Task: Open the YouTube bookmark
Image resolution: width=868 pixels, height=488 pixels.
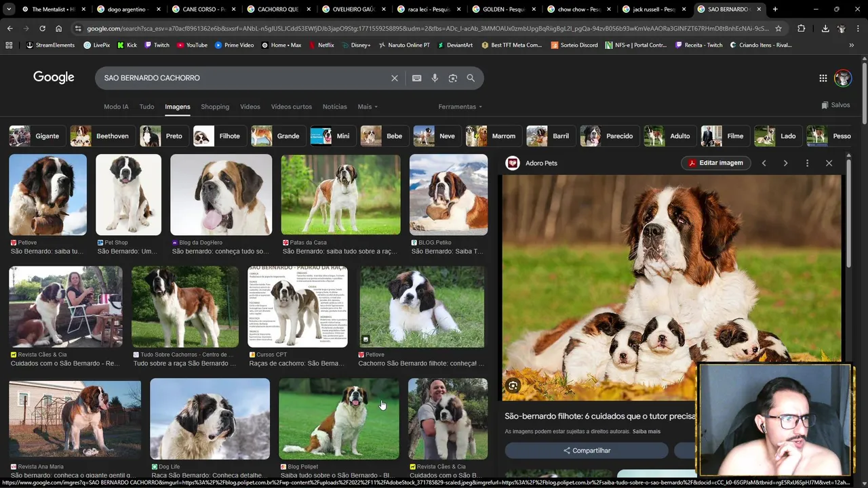Action: click(191, 45)
